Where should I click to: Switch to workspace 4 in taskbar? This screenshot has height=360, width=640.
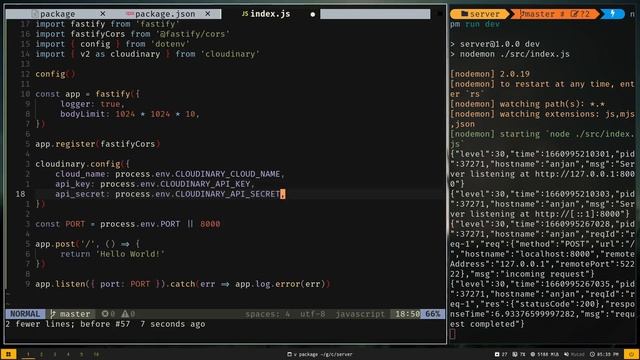click(68, 354)
